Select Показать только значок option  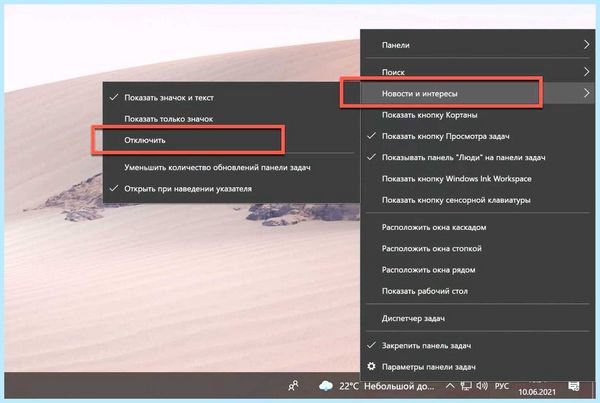point(232,119)
